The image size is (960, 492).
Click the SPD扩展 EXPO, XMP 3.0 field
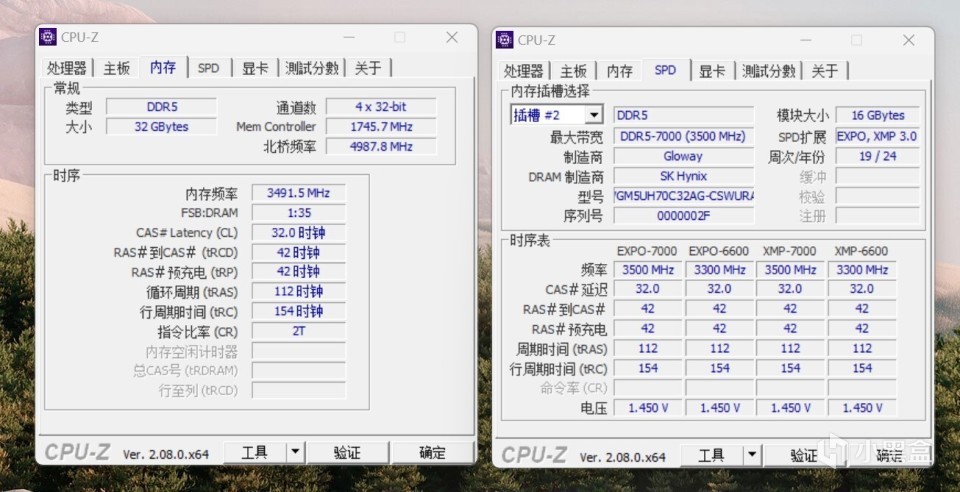point(877,136)
